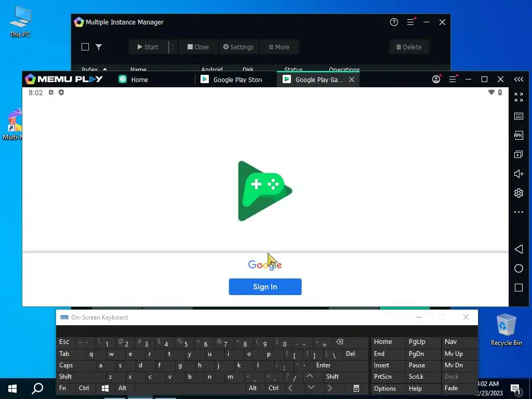
Task: Click Fade key on On-Screen Keyboard
Action: point(459,388)
